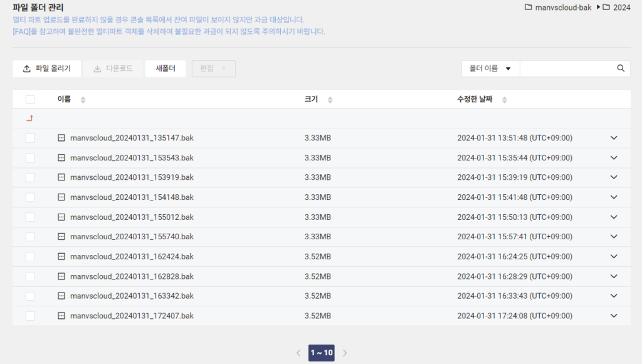Screen dimensions: 642x364
Task: Check the select-all checkbox in table header
Action: (x=29, y=99)
